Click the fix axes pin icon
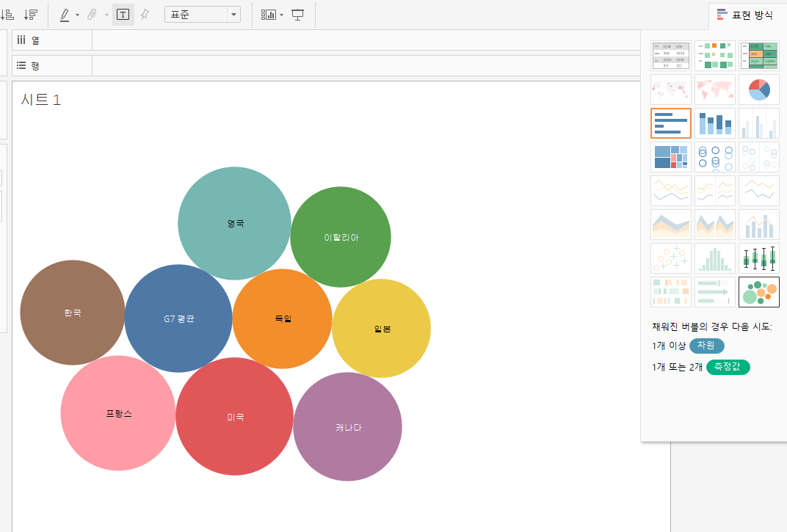Image resolution: width=787 pixels, height=532 pixels. (145, 15)
